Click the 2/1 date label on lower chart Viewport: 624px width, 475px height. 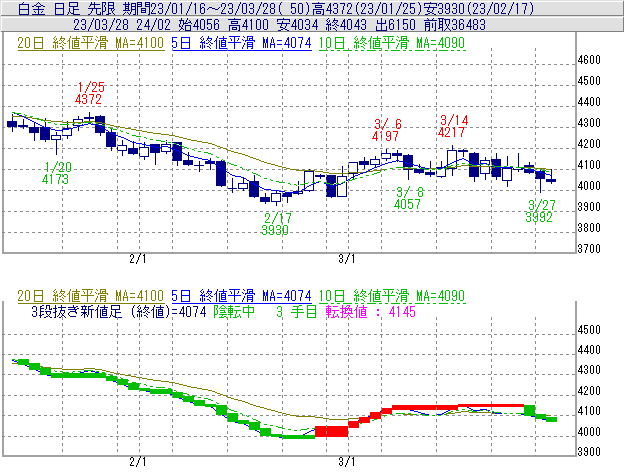point(138,462)
